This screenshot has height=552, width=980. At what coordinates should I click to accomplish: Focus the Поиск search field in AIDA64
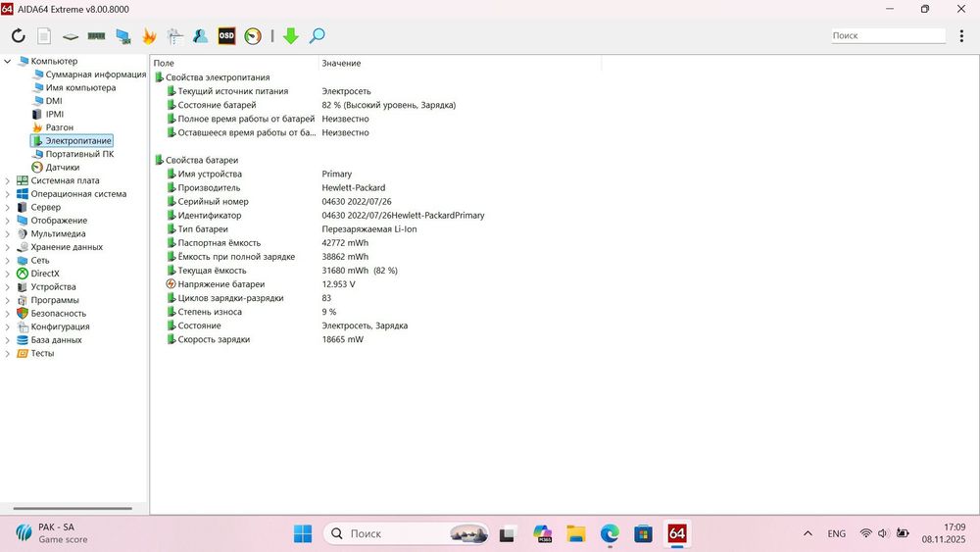(888, 35)
